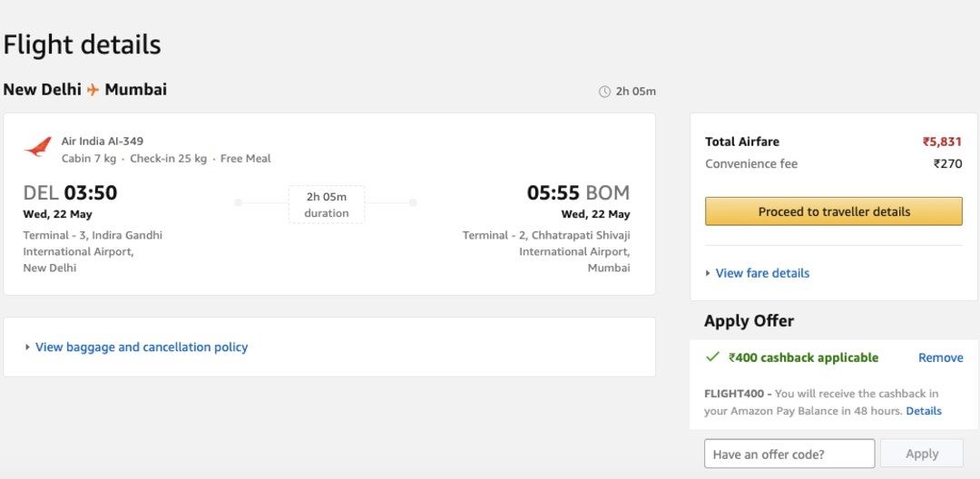
Task: Proceed to traveller details
Action: pyautogui.click(x=834, y=211)
